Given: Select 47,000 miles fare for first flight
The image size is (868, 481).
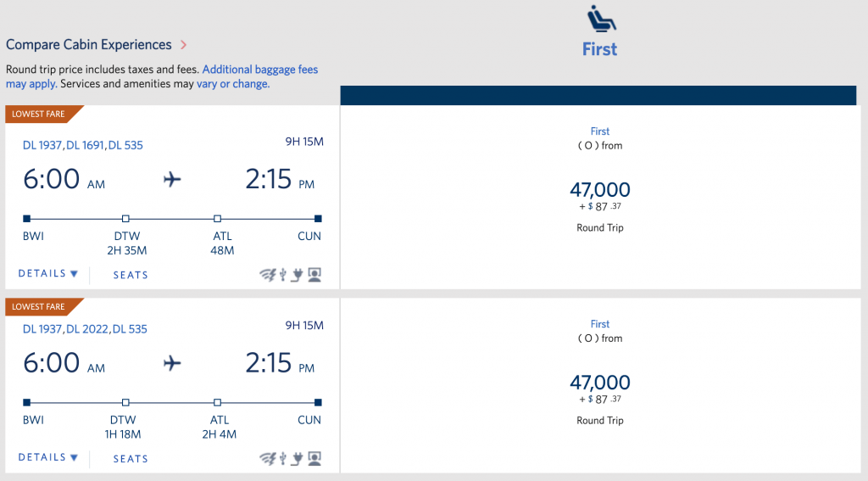Looking at the screenshot, I should [599, 190].
